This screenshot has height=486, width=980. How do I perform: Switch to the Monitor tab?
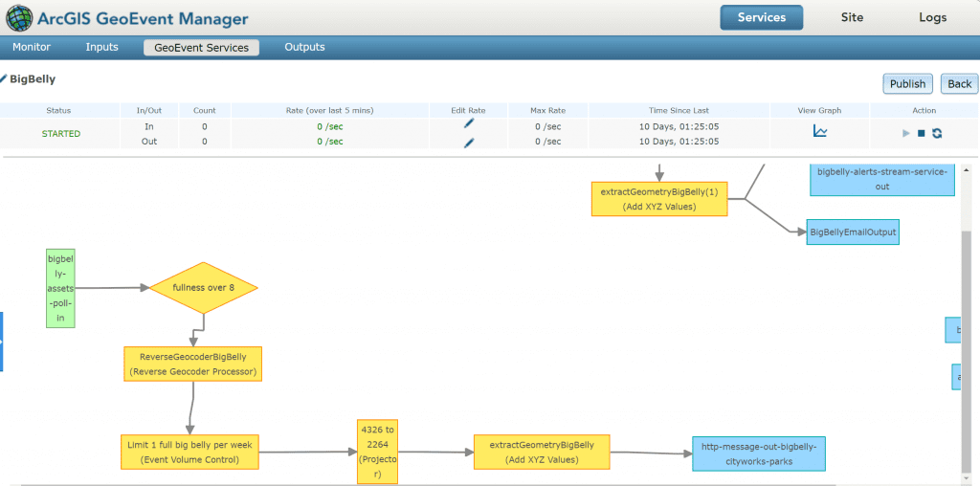tap(32, 48)
